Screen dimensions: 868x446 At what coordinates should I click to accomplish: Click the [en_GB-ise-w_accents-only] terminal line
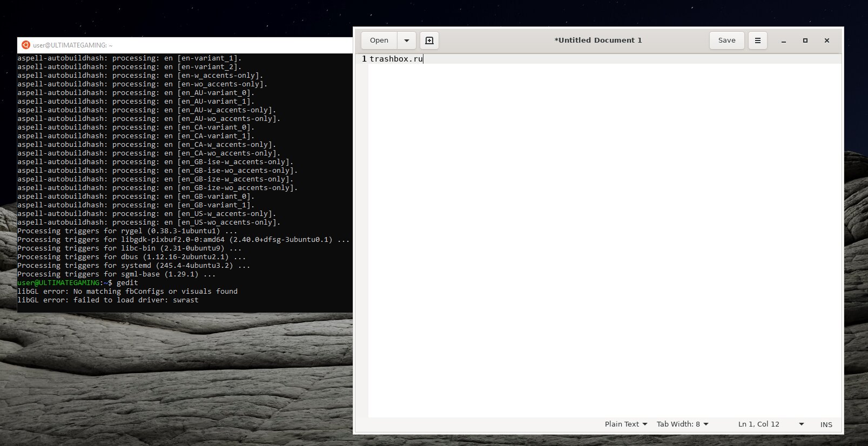pos(156,162)
